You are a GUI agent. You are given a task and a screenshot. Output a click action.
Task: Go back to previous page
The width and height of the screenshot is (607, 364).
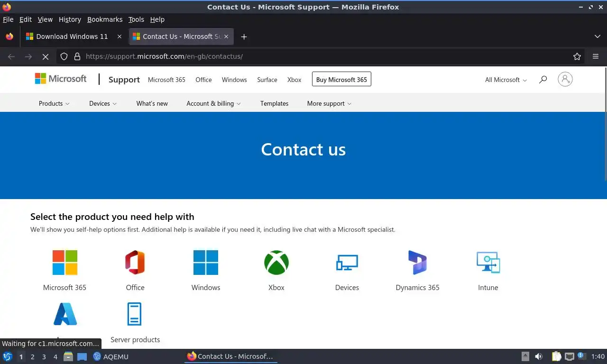click(11, 56)
